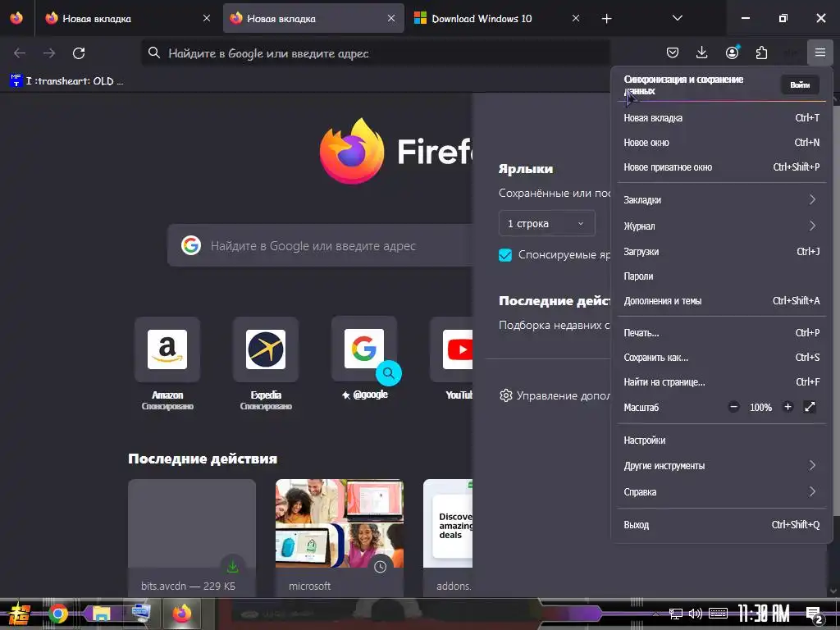840x630 pixels.
Task: Expand the Справка submenu
Action: (x=721, y=492)
